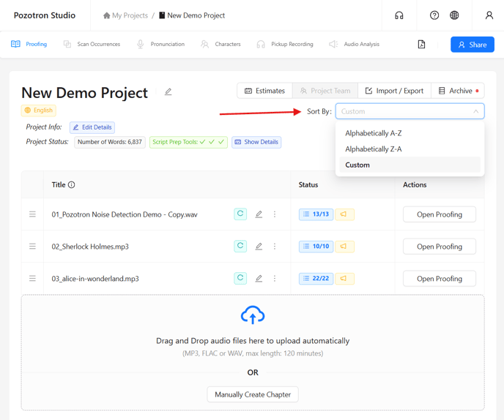Select Custom sort option
Screen dimensions: 504x420
pyautogui.click(x=409, y=165)
